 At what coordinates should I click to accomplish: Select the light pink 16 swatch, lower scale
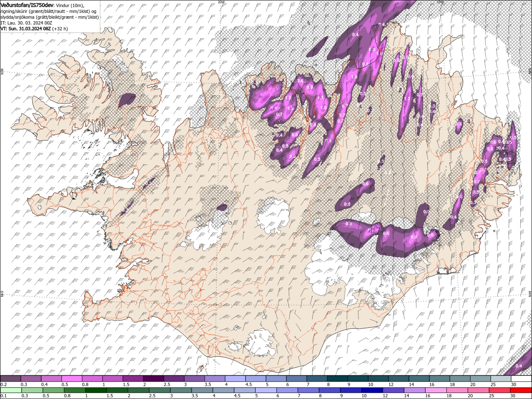click(435, 390)
